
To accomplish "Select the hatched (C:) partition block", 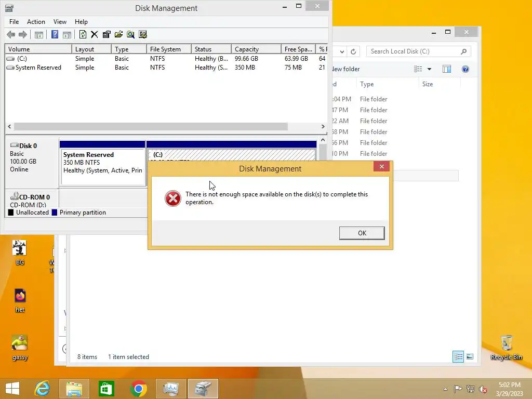I will 231,155.
